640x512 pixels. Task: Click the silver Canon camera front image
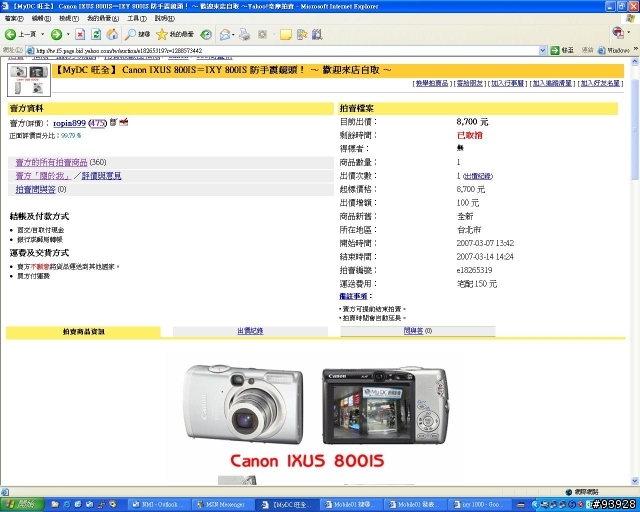[x=243, y=404]
